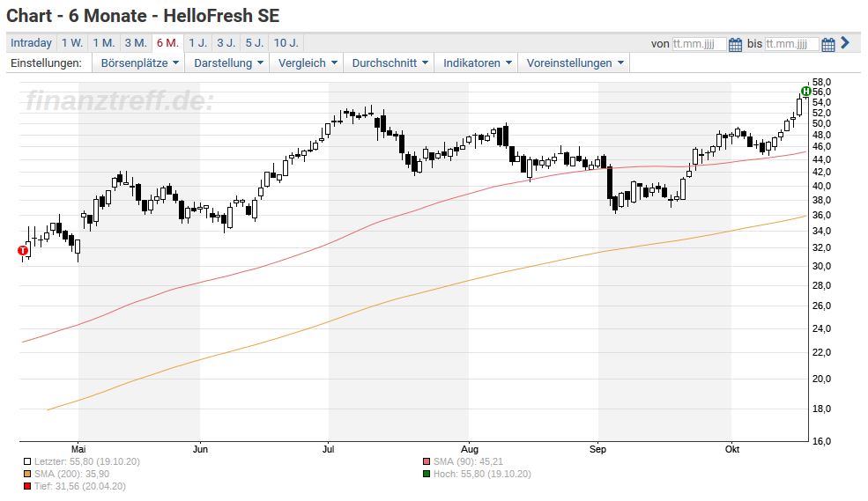This screenshot has width=868, height=501.
Task: Select the 1 M. time range tab
Action: [103, 43]
